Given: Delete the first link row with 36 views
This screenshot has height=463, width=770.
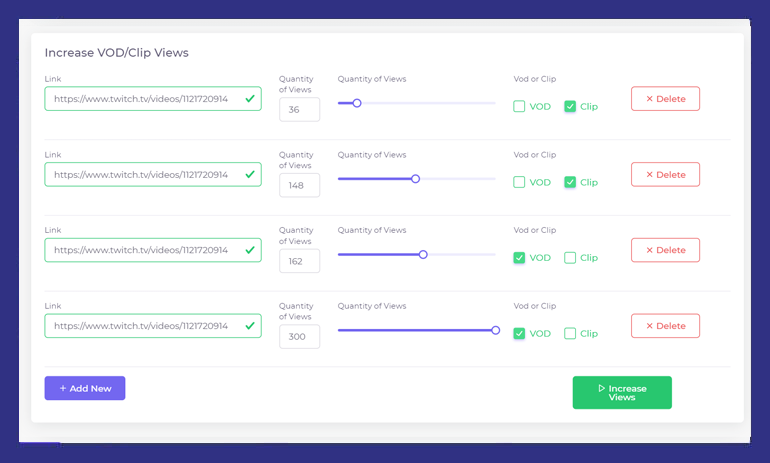Looking at the screenshot, I should tap(665, 99).
